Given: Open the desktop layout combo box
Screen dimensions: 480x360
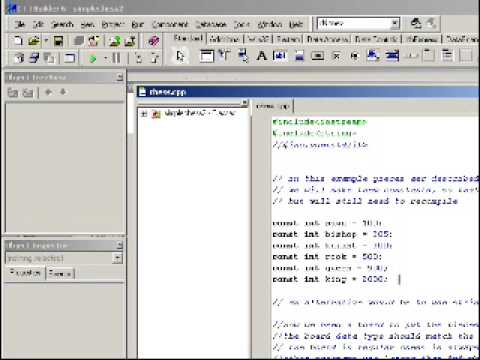Looking at the screenshot, I should (358, 23).
